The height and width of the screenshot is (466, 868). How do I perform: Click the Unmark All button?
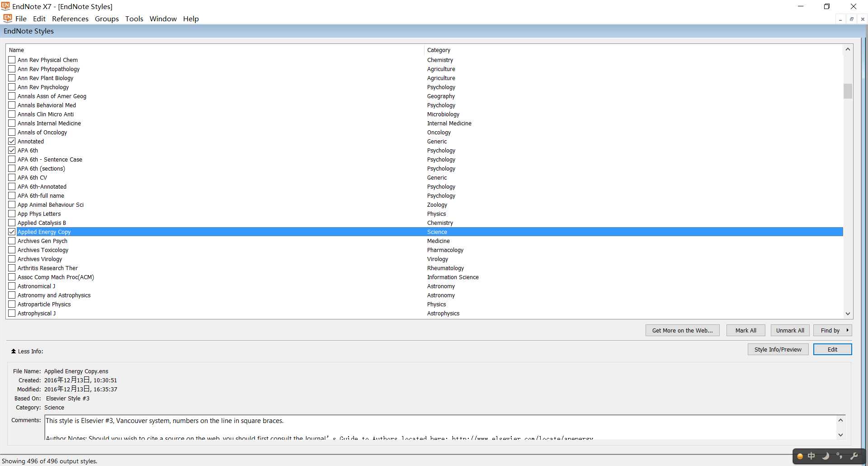coord(790,330)
